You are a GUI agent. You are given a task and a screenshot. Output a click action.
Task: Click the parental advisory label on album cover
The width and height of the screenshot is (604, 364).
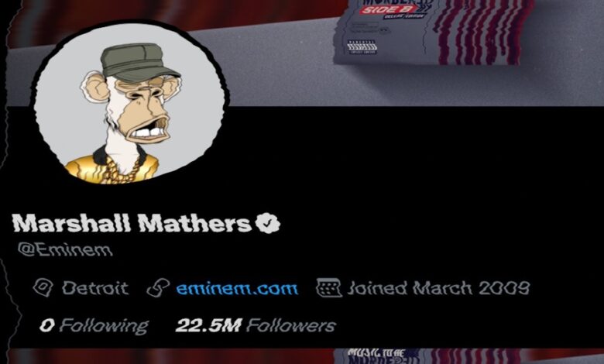pyautogui.click(x=362, y=47)
